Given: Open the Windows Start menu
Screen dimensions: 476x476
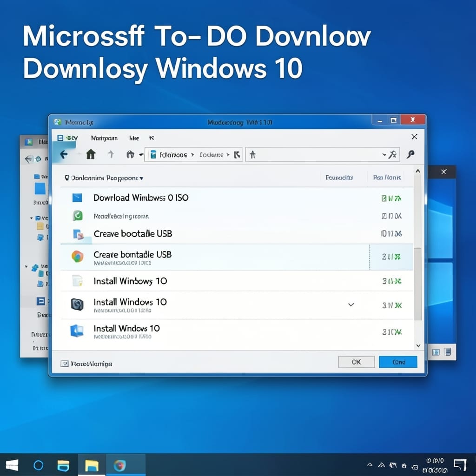Looking at the screenshot, I should (x=12, y=465).
